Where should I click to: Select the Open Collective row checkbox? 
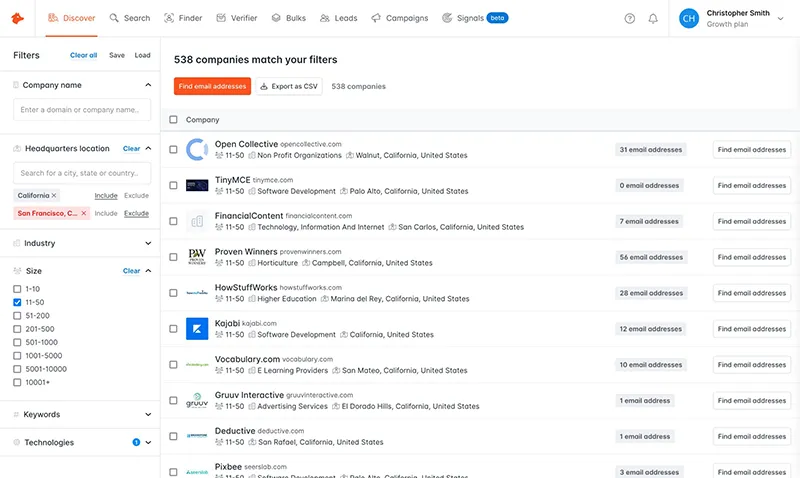pyautogui.click(x=173, y=149)
